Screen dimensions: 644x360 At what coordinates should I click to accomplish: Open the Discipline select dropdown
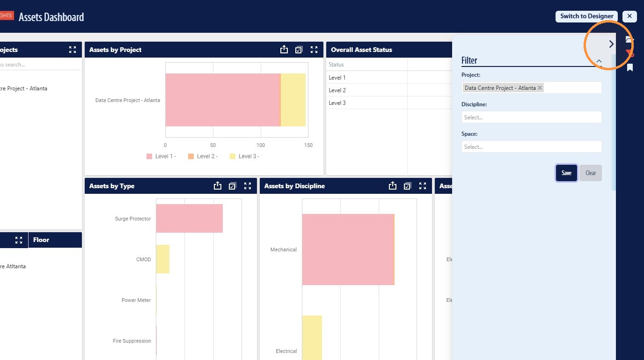531,117
